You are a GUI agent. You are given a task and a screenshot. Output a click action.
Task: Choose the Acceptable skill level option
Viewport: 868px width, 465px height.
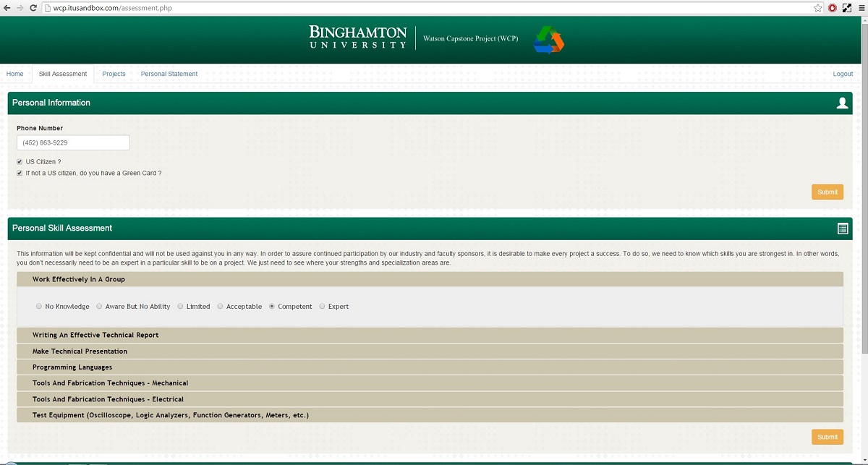221,307
